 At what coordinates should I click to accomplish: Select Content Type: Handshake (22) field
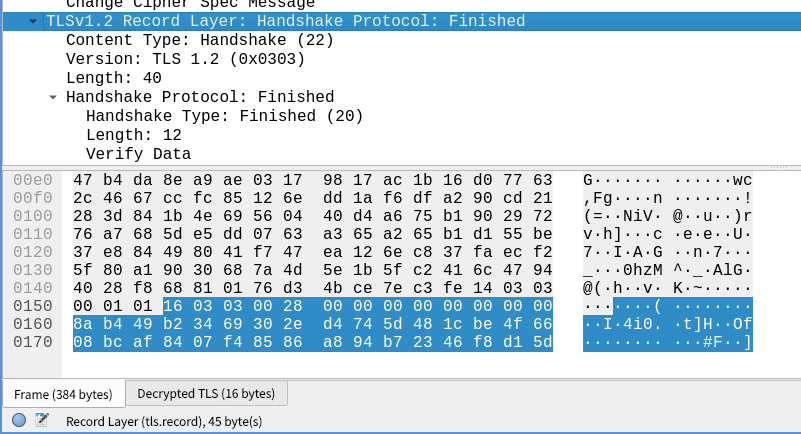tap(200, 40)
